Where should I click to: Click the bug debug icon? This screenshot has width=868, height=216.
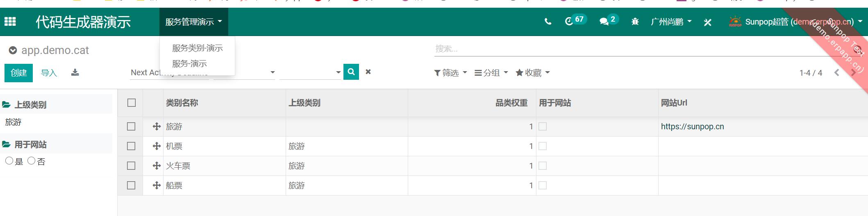click(x=635, y=22)
